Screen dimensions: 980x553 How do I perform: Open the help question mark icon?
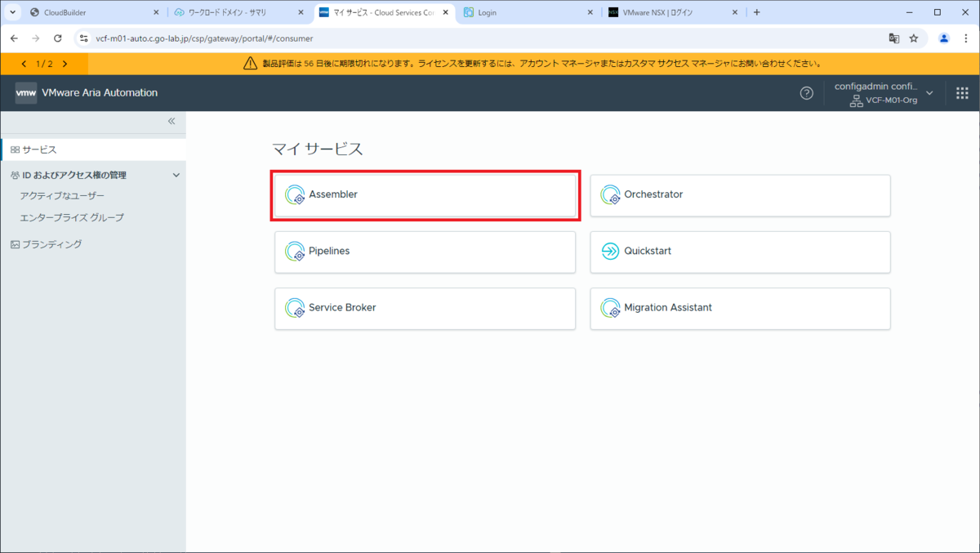(x=806, y=93)
